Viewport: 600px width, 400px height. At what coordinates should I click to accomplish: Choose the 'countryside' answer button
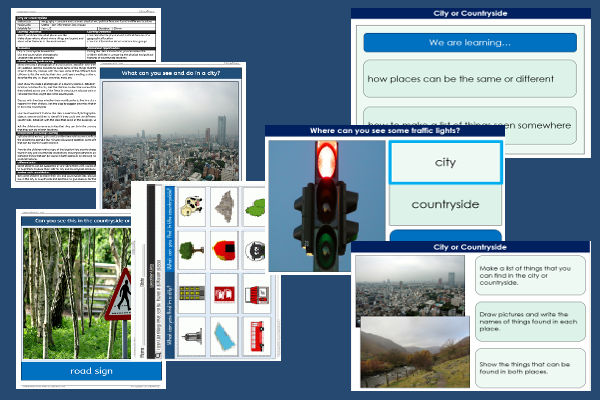tap(445, 204)
